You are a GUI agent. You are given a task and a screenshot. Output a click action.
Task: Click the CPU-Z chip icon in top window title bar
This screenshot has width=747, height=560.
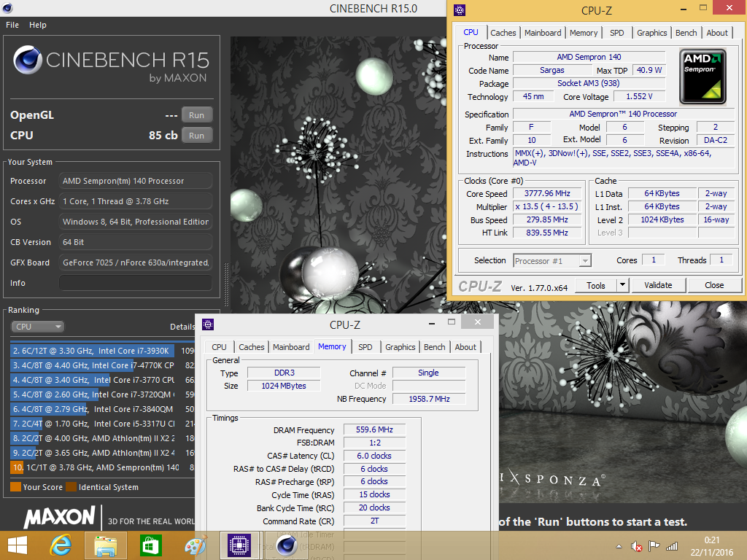pyautogui.click(x=460, y=10)
